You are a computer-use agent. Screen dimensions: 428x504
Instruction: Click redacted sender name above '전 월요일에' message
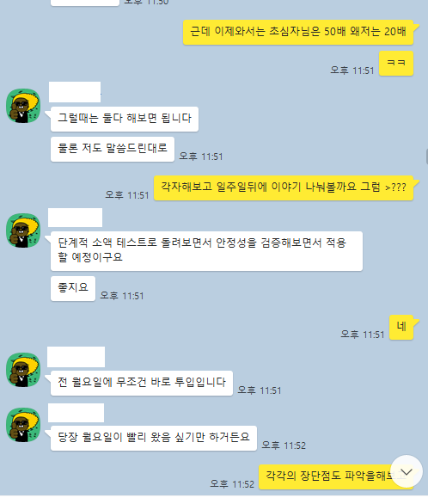pyautogui.click(x=76, y=357)
